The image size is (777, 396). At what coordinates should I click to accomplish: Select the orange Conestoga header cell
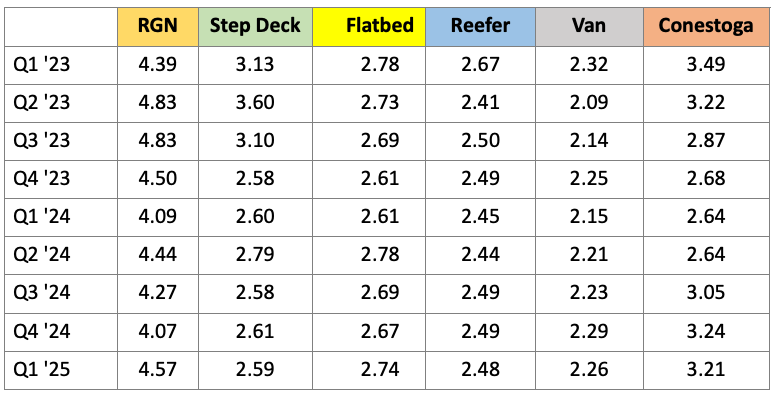[706, 27]
